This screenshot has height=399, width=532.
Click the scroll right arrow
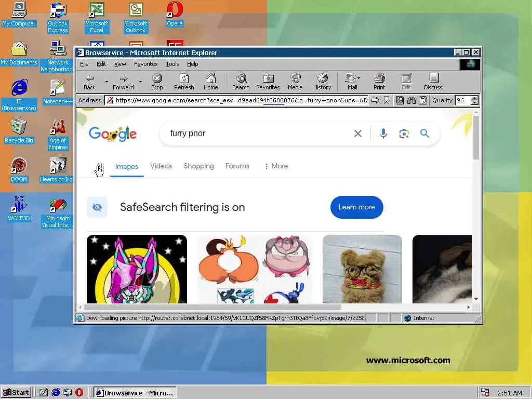click(469, 307)
